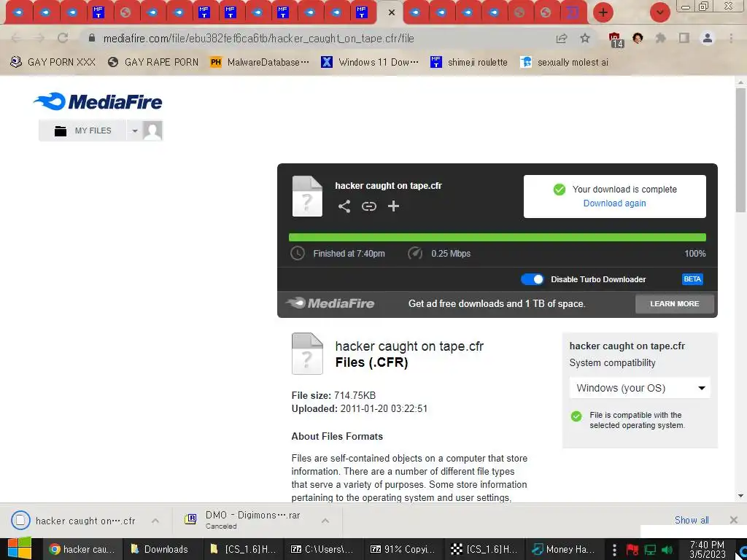Copy the file link with the chain icon
The height and width of the screenshot is (560, 747).
click(x=368, y=206)
